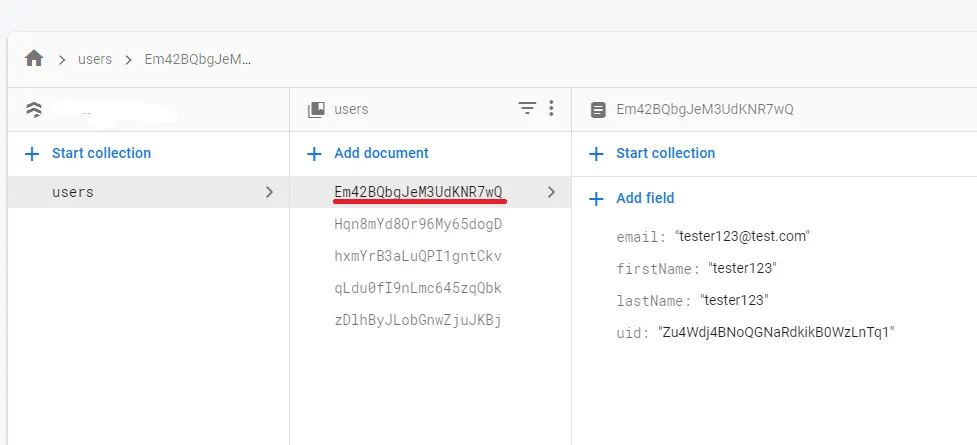Click the users breadcrumb link
The height and width of the screenshot is (445, 977).
click(x=95, y=59)
